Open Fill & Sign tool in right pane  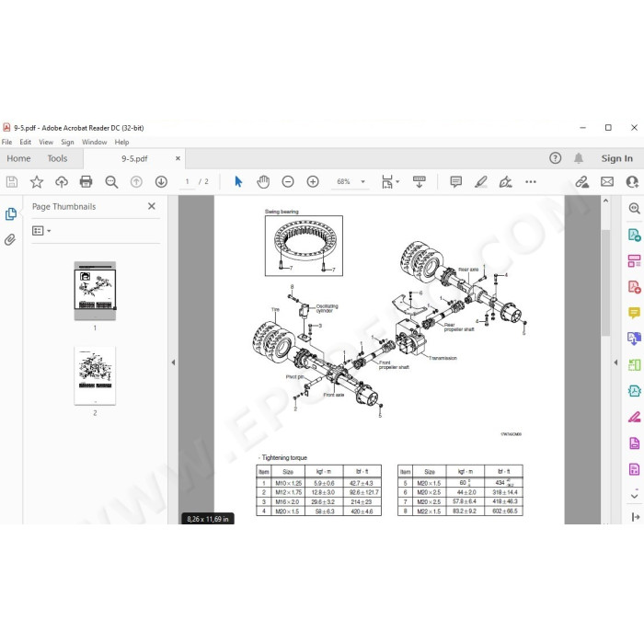click(x=634, y=418)
